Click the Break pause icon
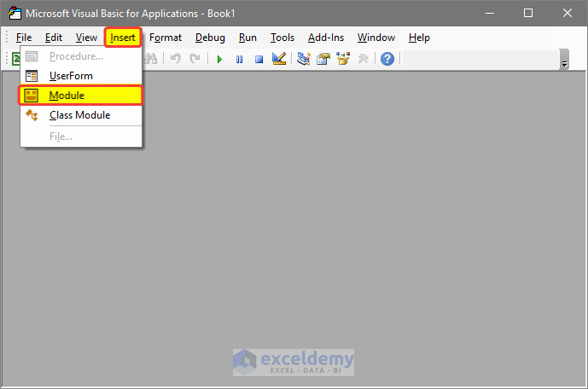 239,59
